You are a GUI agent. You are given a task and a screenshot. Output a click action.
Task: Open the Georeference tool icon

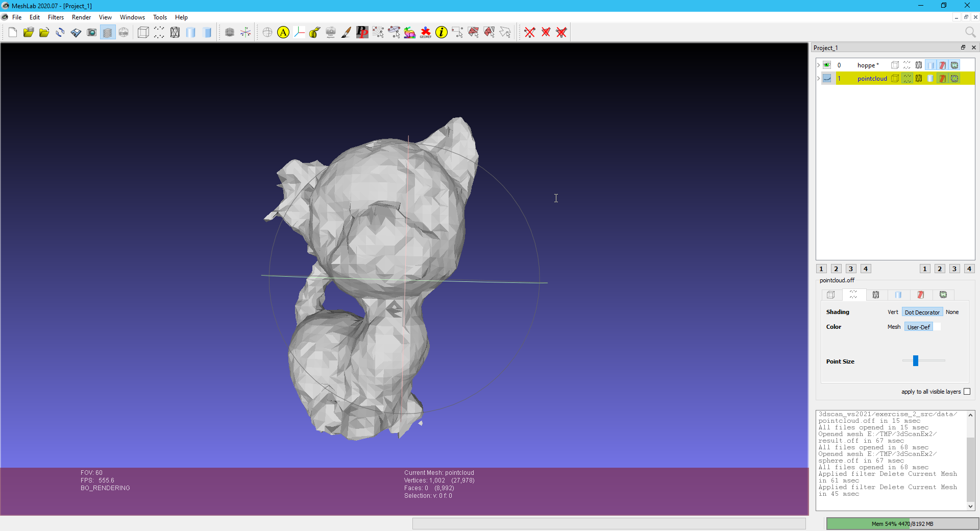[x=425, y=33]
